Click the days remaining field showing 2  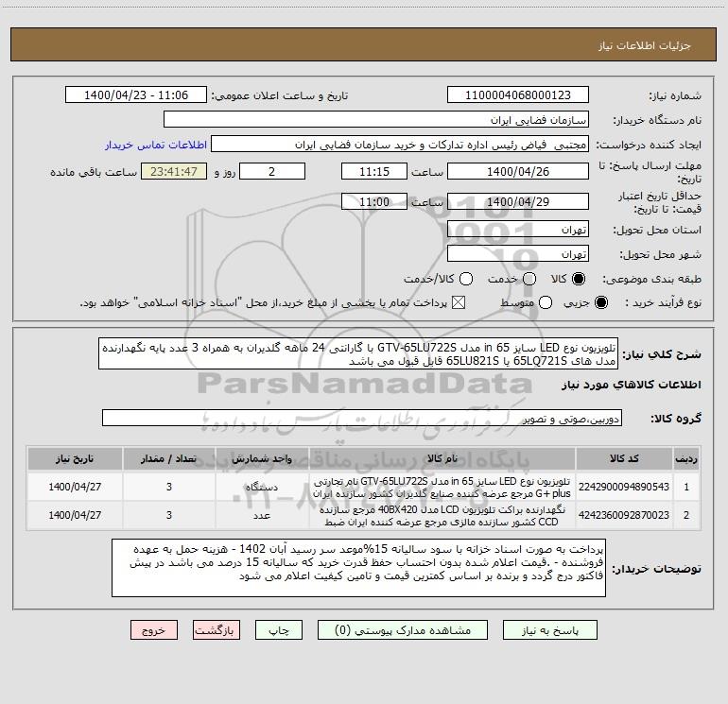272,171
